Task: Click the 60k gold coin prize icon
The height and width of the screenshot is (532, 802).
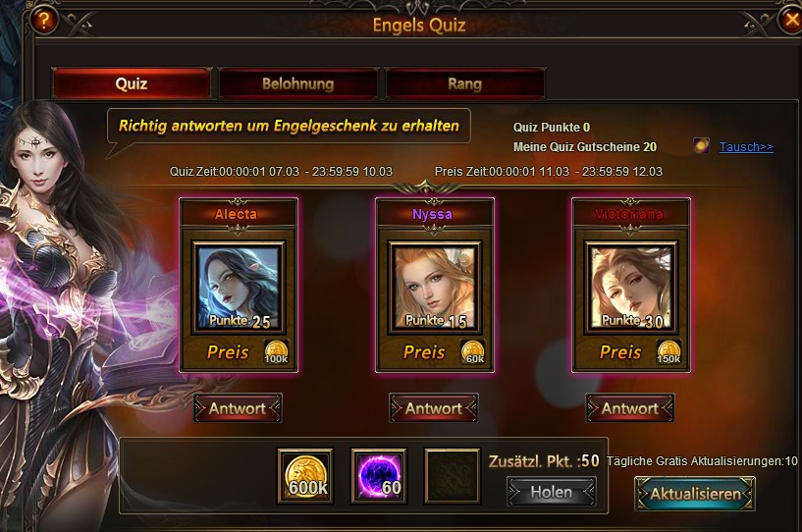Action: point(472,352)
